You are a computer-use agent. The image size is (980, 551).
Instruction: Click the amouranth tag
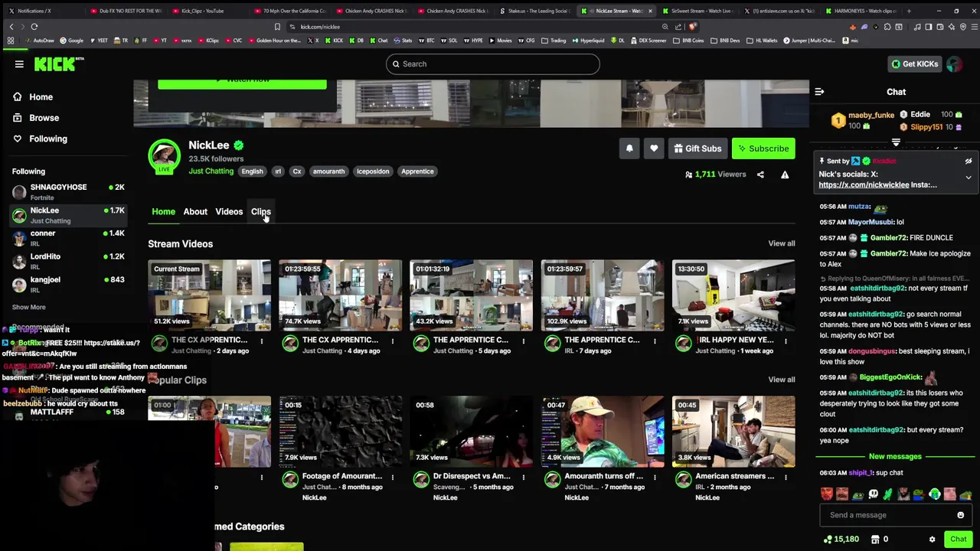tap(328, 171)
